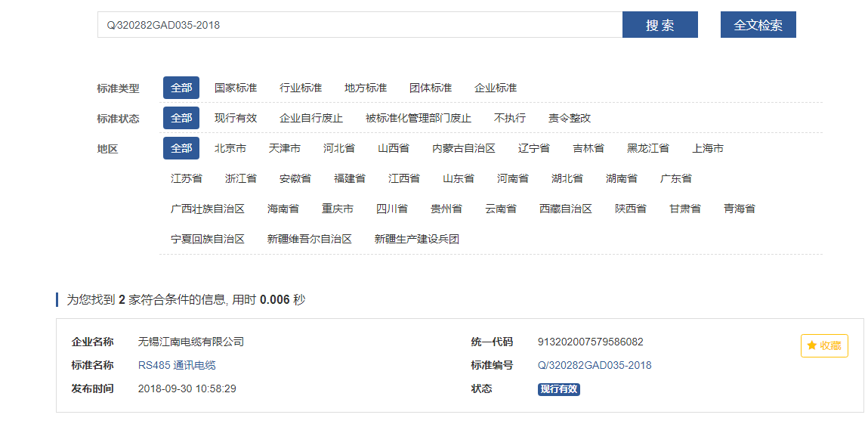
Task: Choose 上海市 region filter
Action: pos(708,148)
